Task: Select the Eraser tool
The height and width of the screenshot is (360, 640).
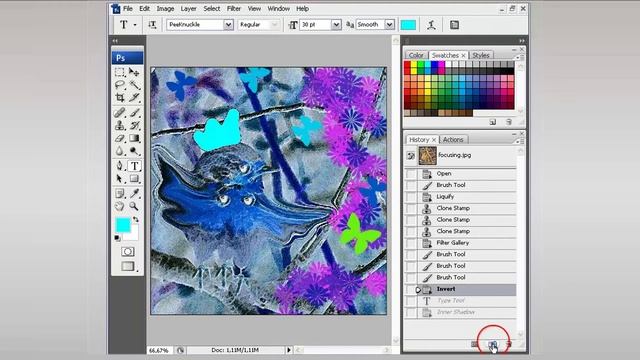Action: (120, 138)
